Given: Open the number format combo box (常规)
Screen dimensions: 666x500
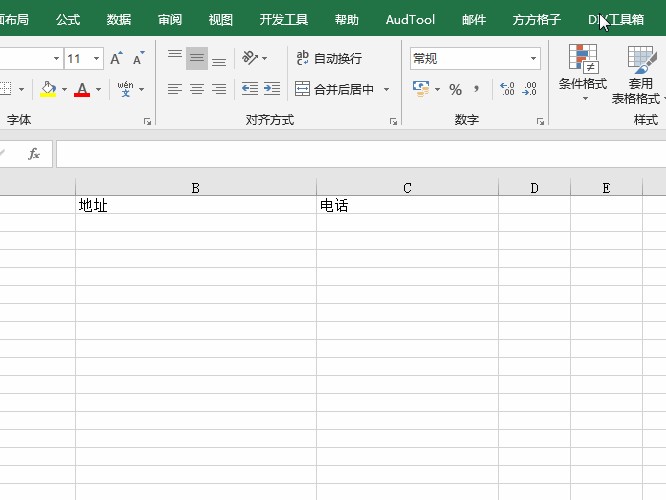Looking at the screenshot, I should click(475, 58).
